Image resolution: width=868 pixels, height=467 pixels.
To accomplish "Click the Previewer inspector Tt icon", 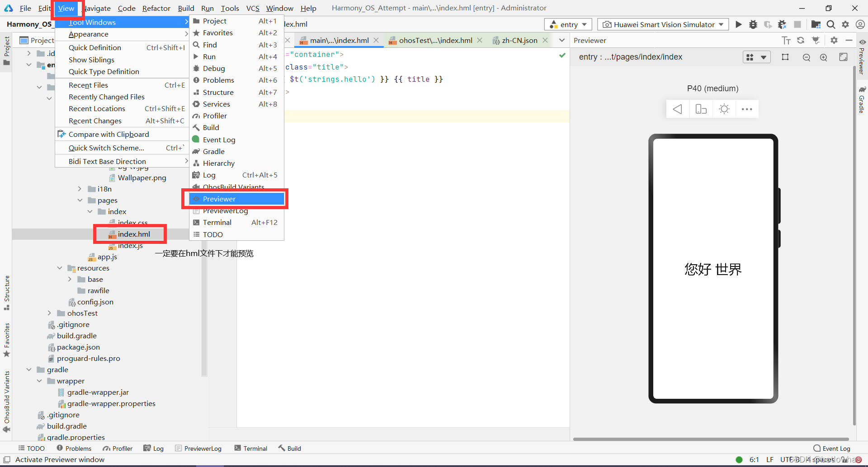I will [786, 41].
